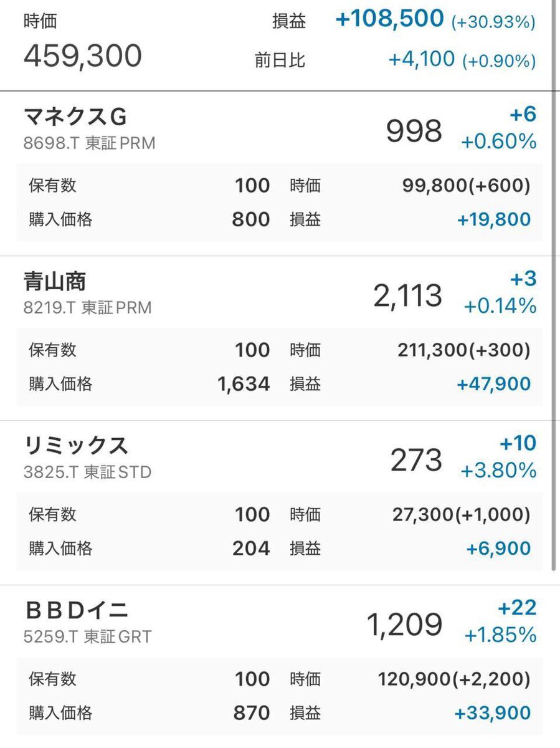Select the 保有数 100 row of リミックス
This screenshot has height=748, width=560.
click(149, 515)
